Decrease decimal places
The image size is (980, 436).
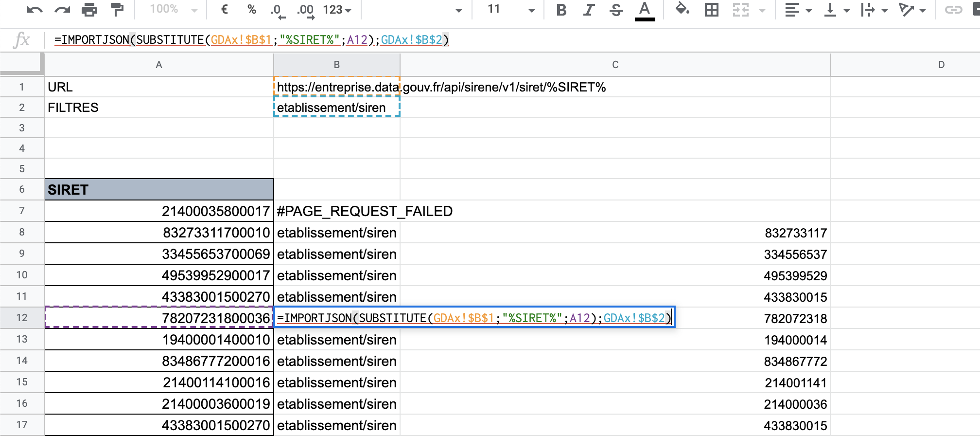click(x=277, y=11)
